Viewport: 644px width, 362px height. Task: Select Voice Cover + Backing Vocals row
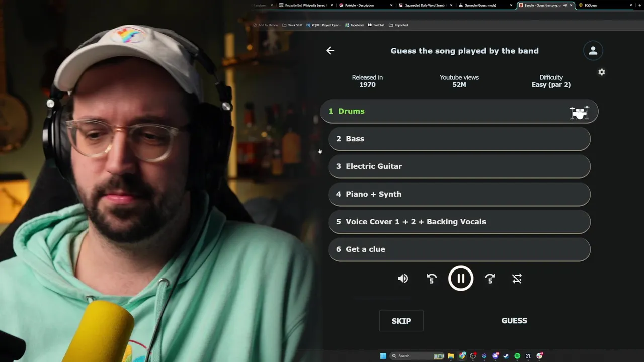(x=459, y=222)
